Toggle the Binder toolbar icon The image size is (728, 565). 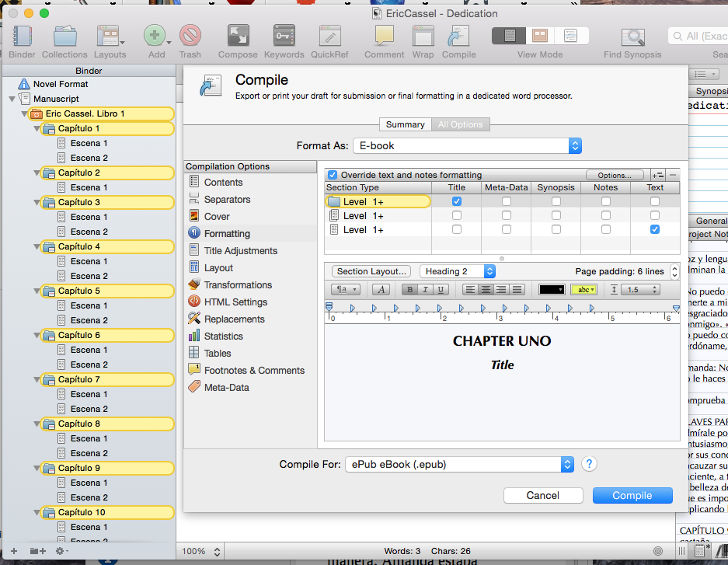pyautogui.click(x=22, y=37)
